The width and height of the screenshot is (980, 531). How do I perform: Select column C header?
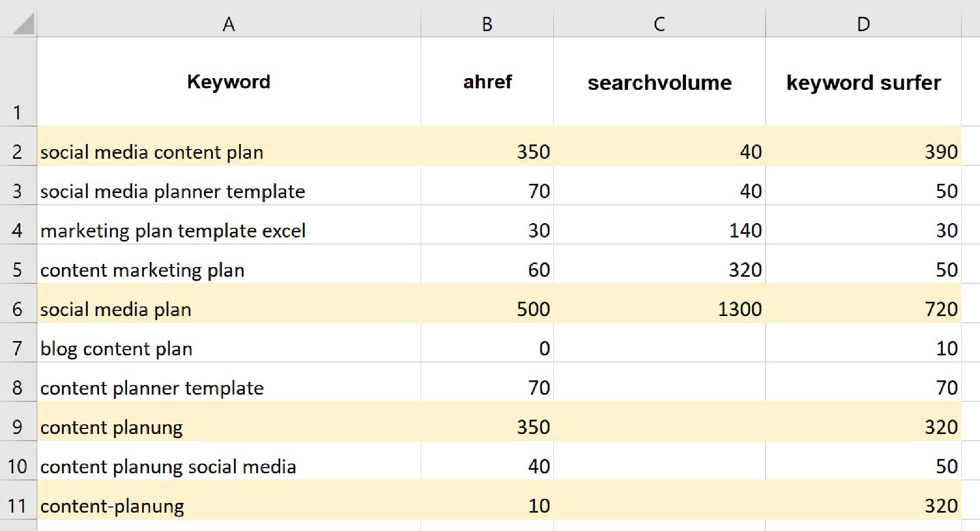tap(659, 24)
